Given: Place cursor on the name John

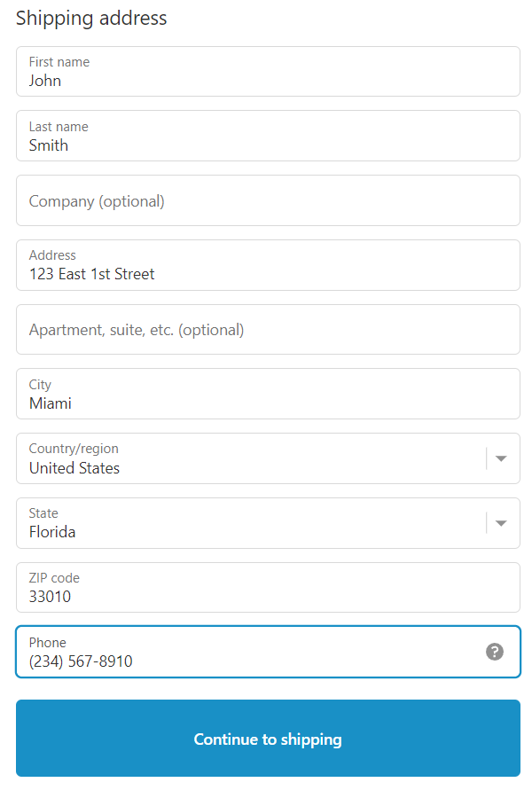Looking at the screenshot, I should point(45,81).
